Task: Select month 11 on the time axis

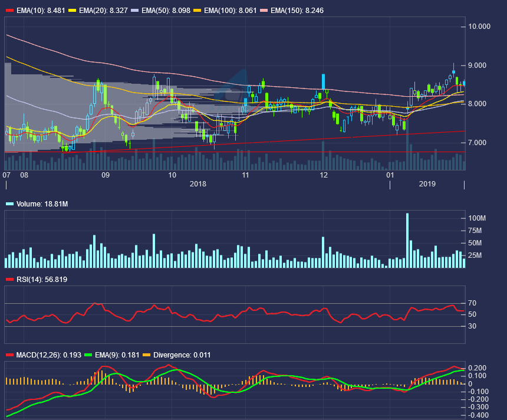Action: click(245, 175)
